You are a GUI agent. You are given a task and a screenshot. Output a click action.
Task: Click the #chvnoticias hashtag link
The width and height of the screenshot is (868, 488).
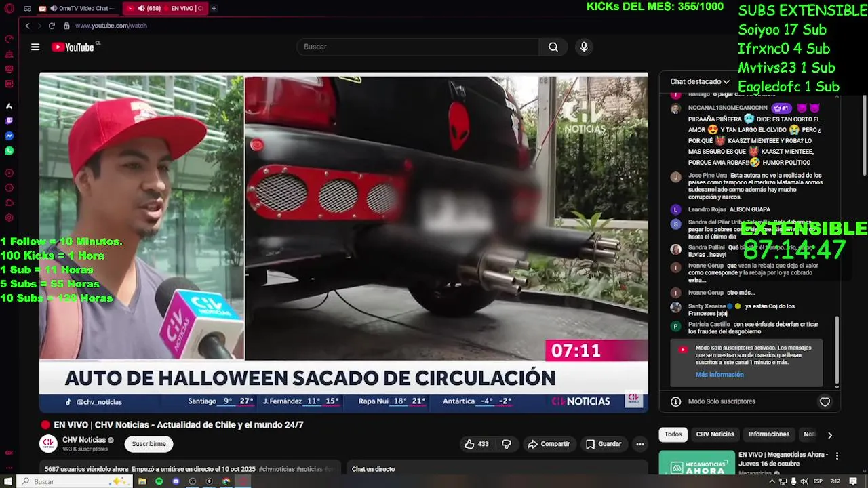277,469
